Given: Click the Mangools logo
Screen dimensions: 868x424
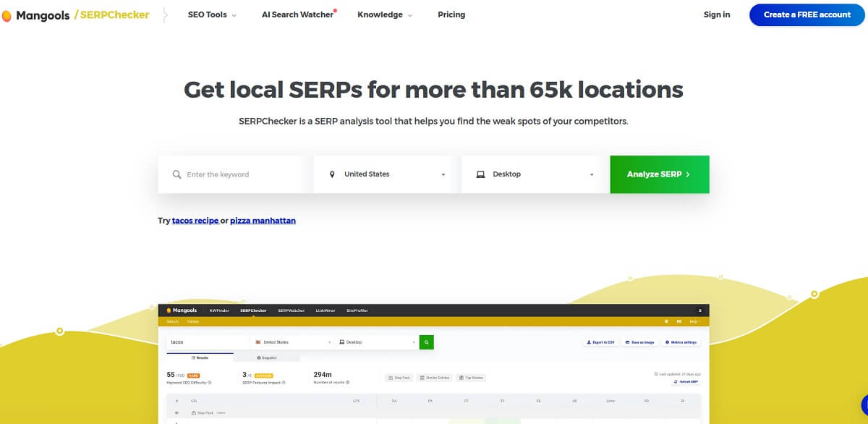Looking at the screenshot, I should (36, 14).
